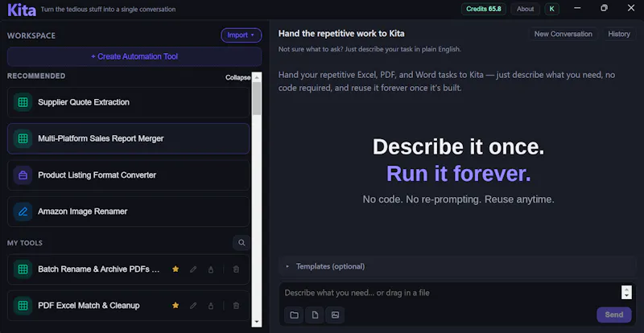Screen dimensions: 644x333
Task: Click the sidebar scrollbar down arrow
Action: point(257,322)
